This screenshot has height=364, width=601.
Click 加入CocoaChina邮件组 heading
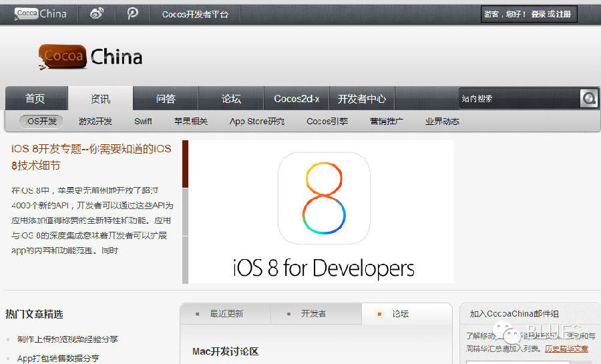pyautogui.click(x=514, y=313)
